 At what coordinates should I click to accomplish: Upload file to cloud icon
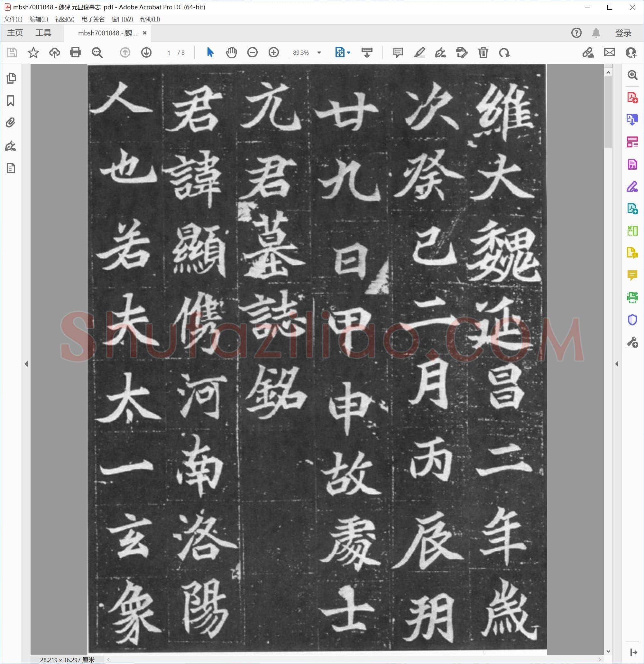pyautogui.click(x=54, y=52)
